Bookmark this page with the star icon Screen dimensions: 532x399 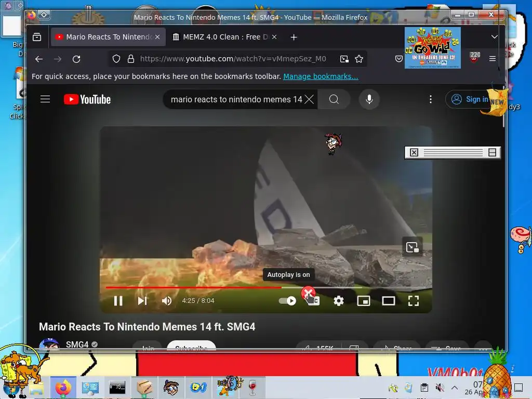(359, 59)
